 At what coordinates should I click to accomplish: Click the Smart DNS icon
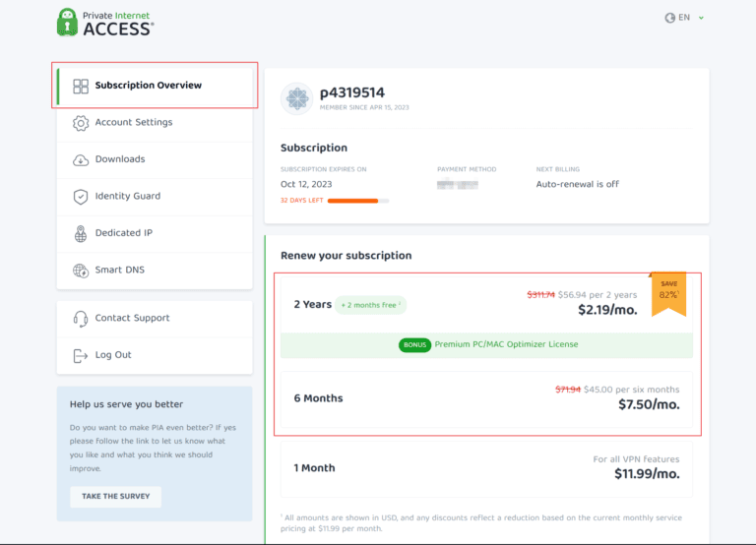81,271
